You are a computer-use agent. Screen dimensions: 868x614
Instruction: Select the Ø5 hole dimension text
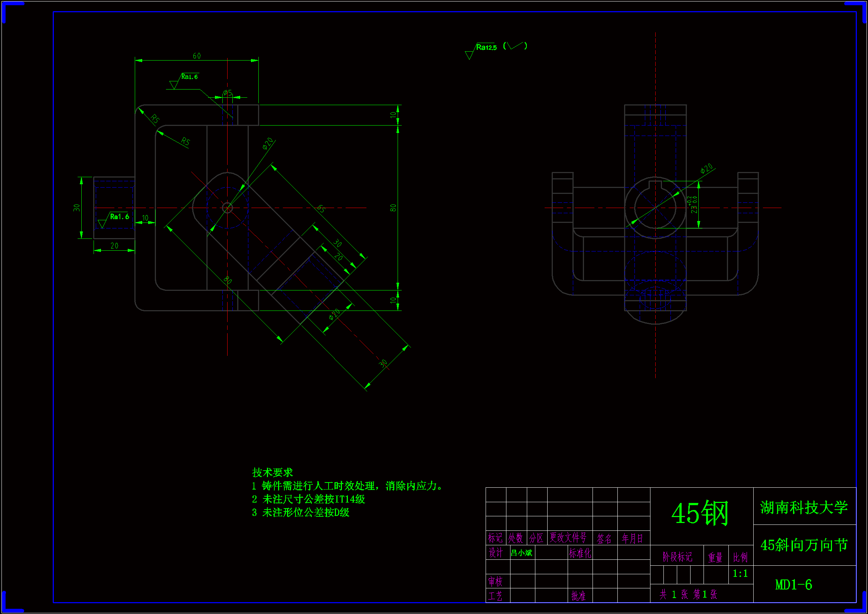[x=228, y=93]
